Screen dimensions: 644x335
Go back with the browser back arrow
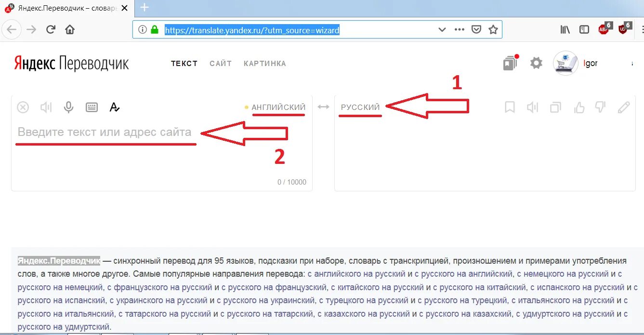pyautogui.click(x=12, y=29)
